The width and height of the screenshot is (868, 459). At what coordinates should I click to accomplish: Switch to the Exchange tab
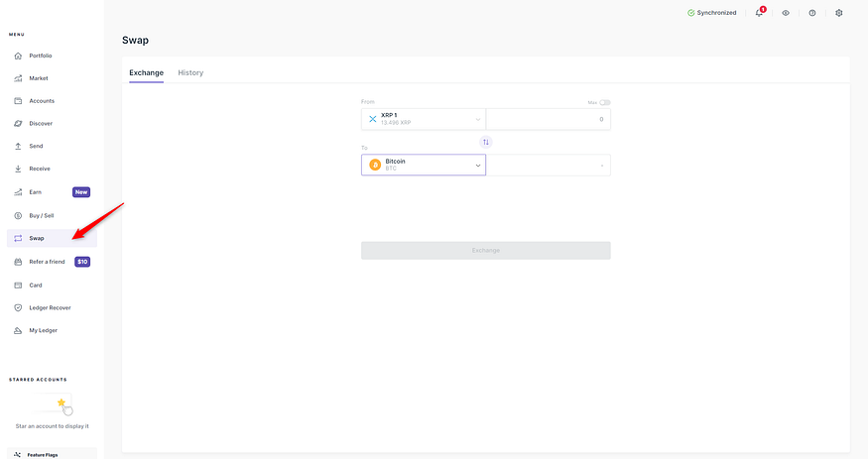tap(146, 72)
